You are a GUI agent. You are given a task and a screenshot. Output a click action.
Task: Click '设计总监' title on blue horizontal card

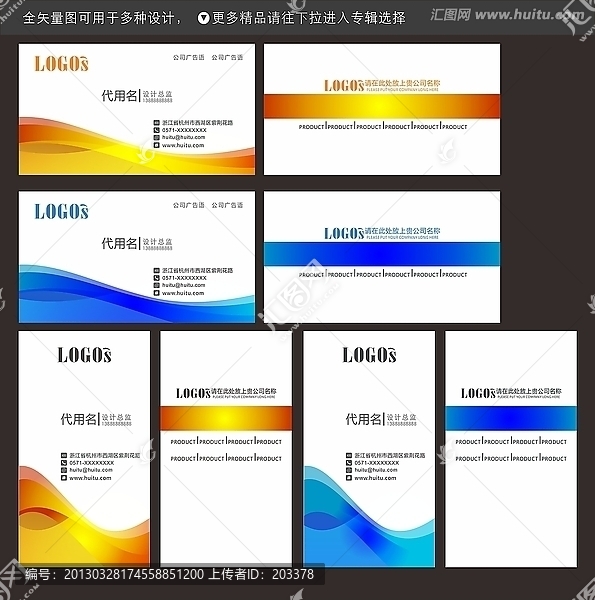157,241
